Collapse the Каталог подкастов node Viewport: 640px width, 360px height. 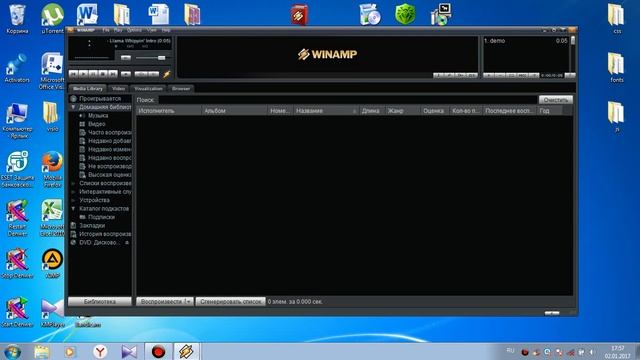point(73,209)
